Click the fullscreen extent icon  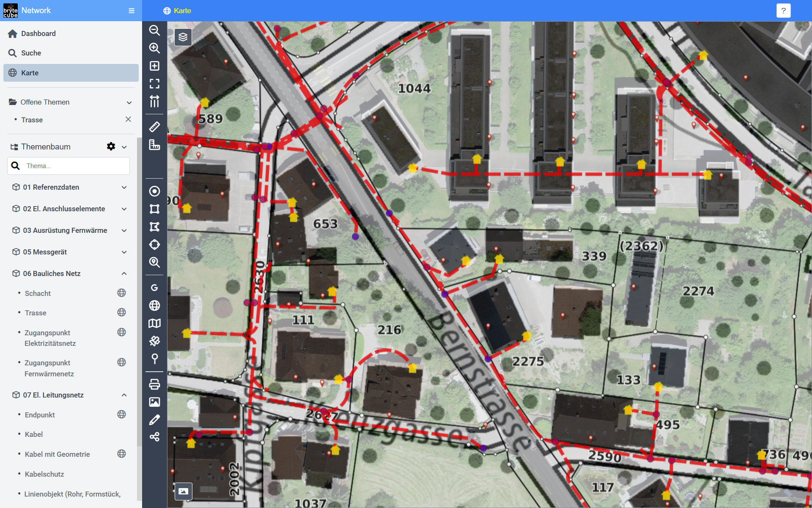154,84
